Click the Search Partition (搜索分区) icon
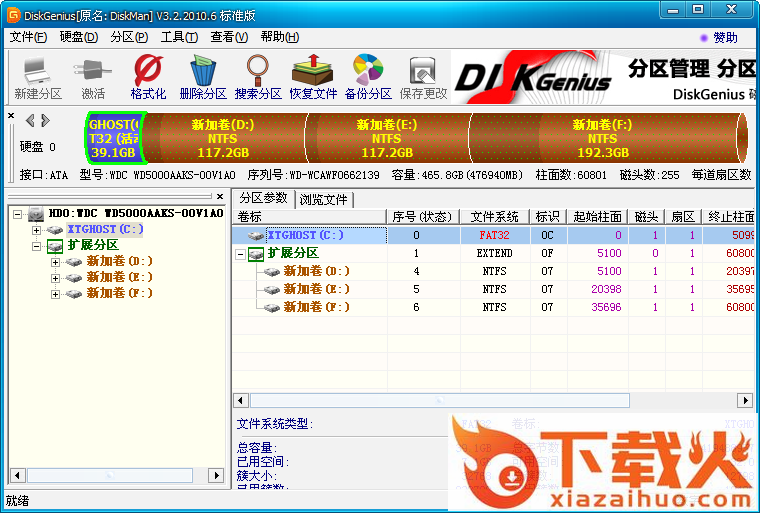Viewport: 760px width, 513px height. coord(258,78)
